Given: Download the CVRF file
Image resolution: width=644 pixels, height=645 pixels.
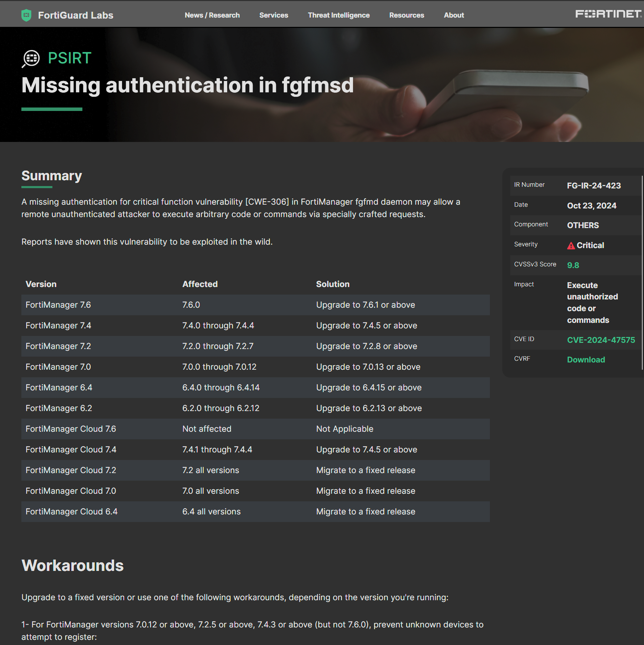Looking at the screenshot, I should (x=586, y=359).
